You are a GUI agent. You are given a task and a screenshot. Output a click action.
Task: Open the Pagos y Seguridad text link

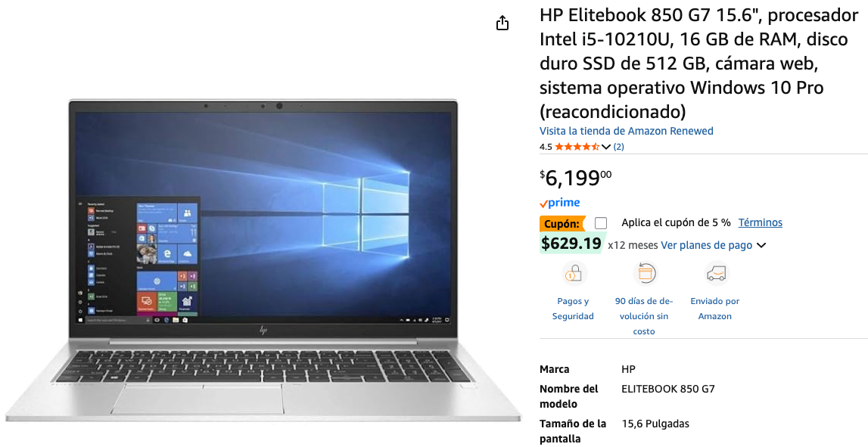tap(573, 309)
